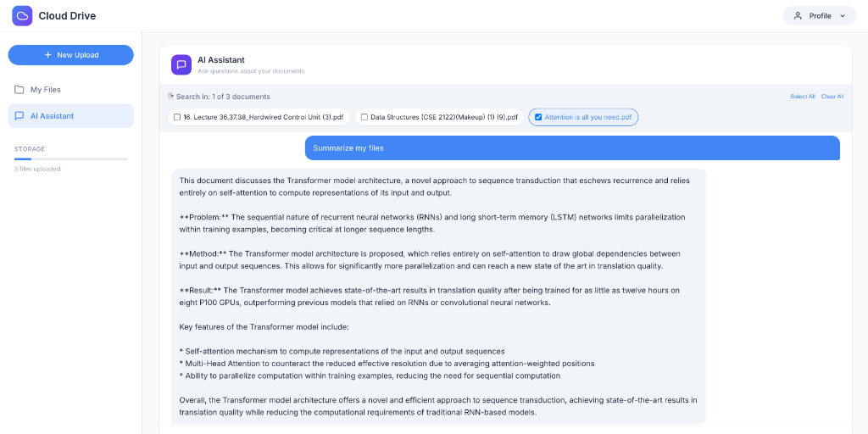Click the document icon beside Search in

point(170,97)
